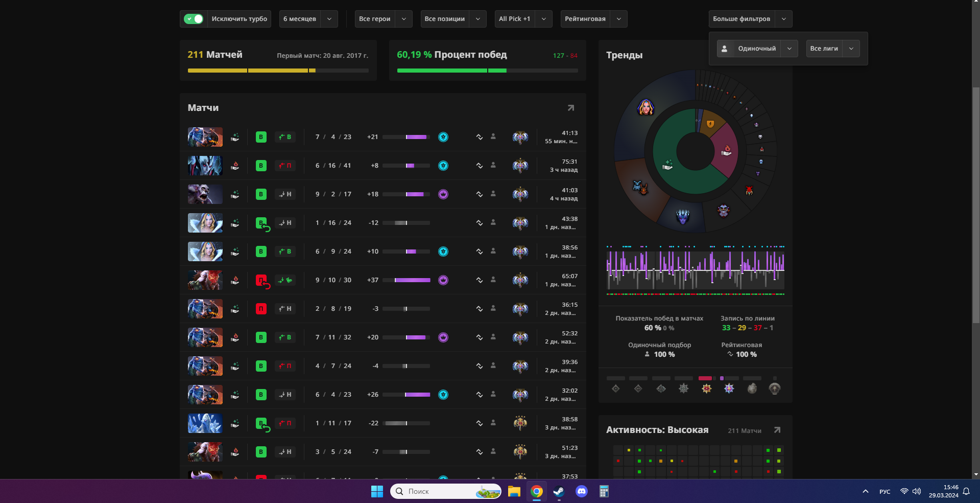The image size is (980, 503).
Task: Open the Активность panel arrow icon
Action: [x=777, y=430]
